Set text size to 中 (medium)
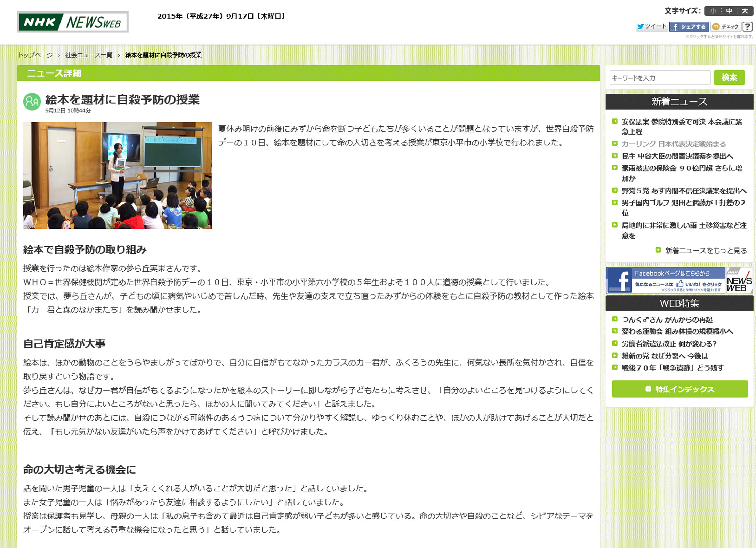This screenshot has width=756, height=548. (x=729, y=11)
